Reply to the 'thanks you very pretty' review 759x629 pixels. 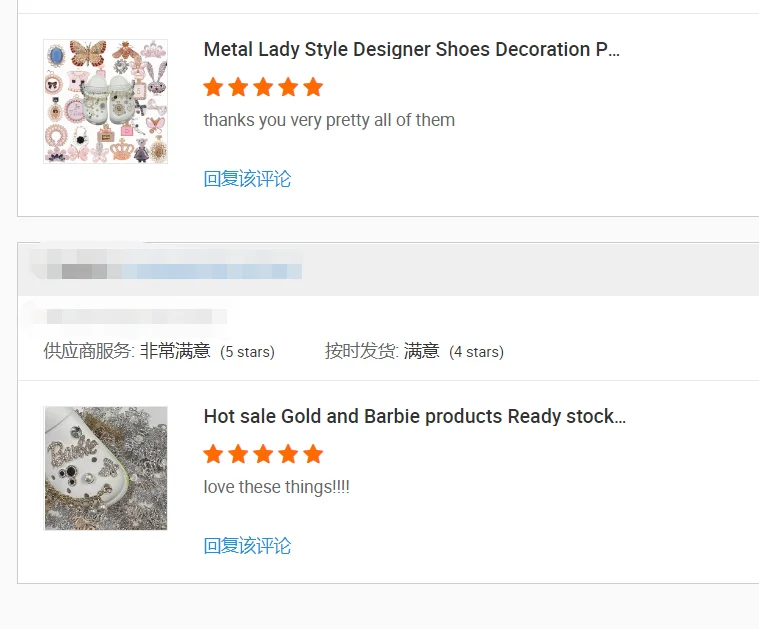247,179
